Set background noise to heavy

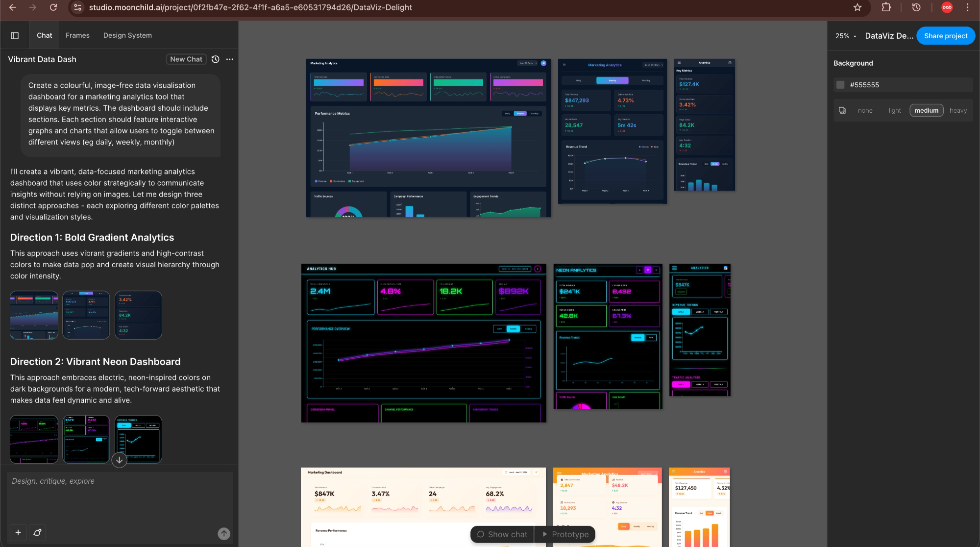[x=958, y=110]
